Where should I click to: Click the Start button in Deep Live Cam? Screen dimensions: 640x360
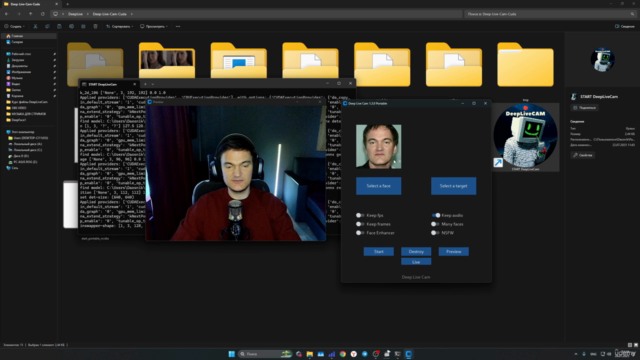pyautogui.click(x=379, y=251)
